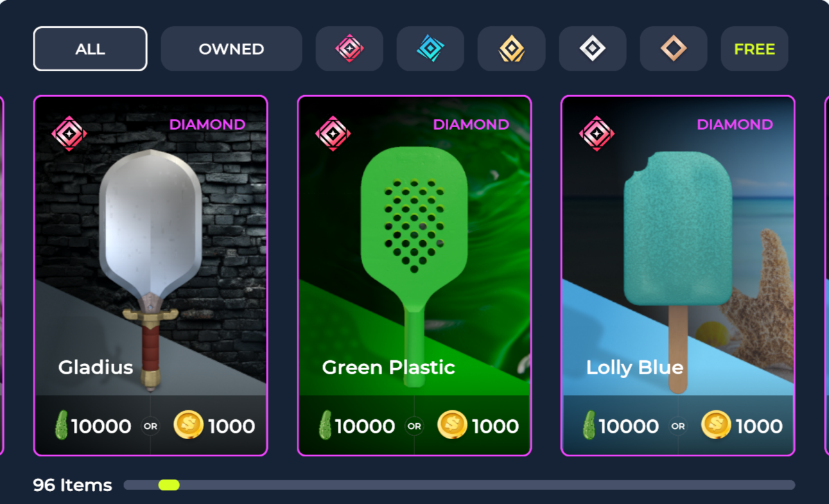Filter by the Bronze tier icon
This screenshot has height=504, width=829.
674,49
